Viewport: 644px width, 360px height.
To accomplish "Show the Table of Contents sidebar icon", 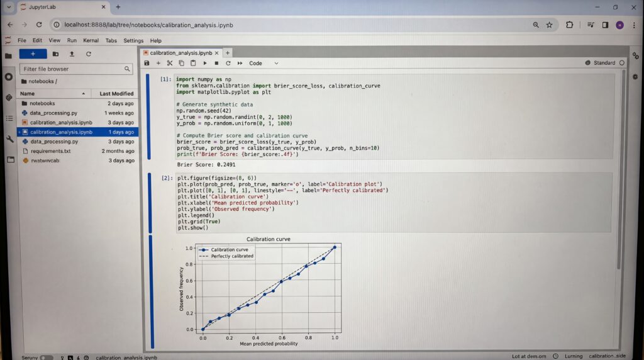I will coord(9,118).
